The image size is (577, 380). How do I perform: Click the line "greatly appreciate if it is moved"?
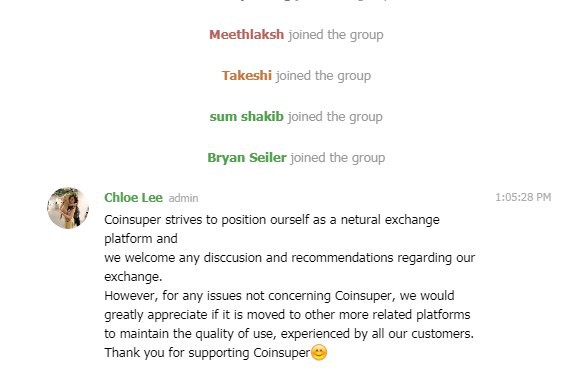pos(287,315)
